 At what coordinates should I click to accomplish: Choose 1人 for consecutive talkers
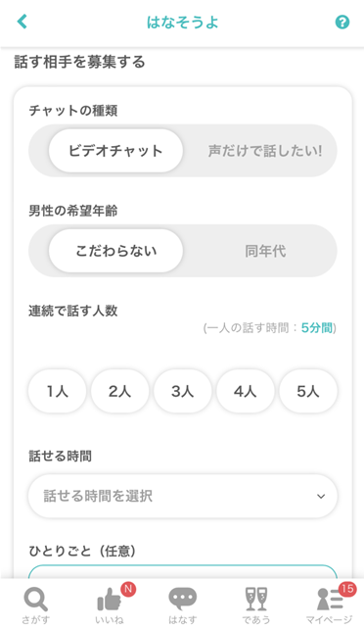tap(57, 391)
